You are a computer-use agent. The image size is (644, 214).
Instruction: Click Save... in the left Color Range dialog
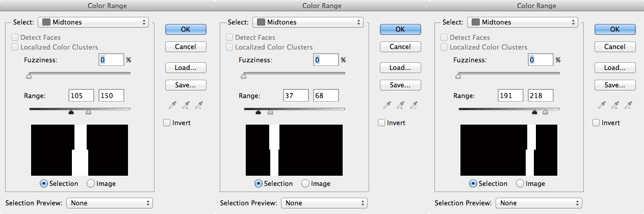click(x=186, y=85)
